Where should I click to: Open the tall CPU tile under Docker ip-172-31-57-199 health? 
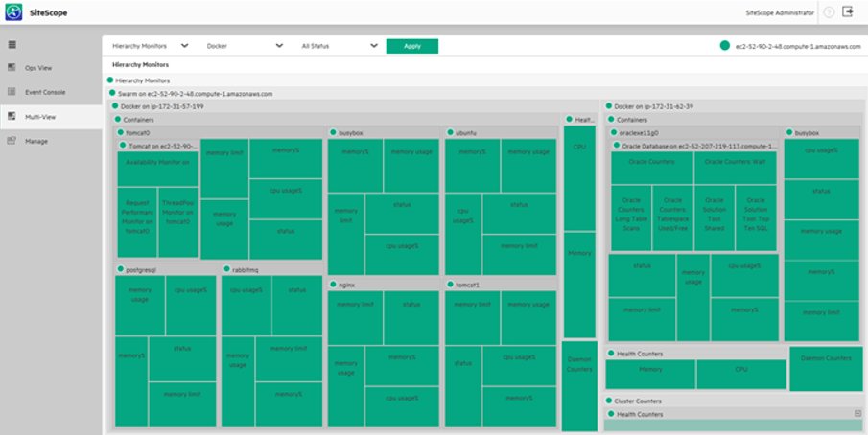click(x=579, y=178)
